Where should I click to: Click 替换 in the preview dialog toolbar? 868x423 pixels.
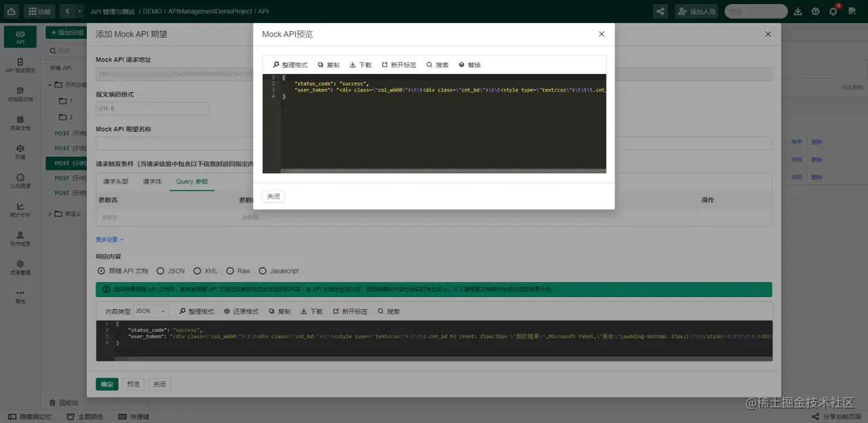(x=469, y=65)
